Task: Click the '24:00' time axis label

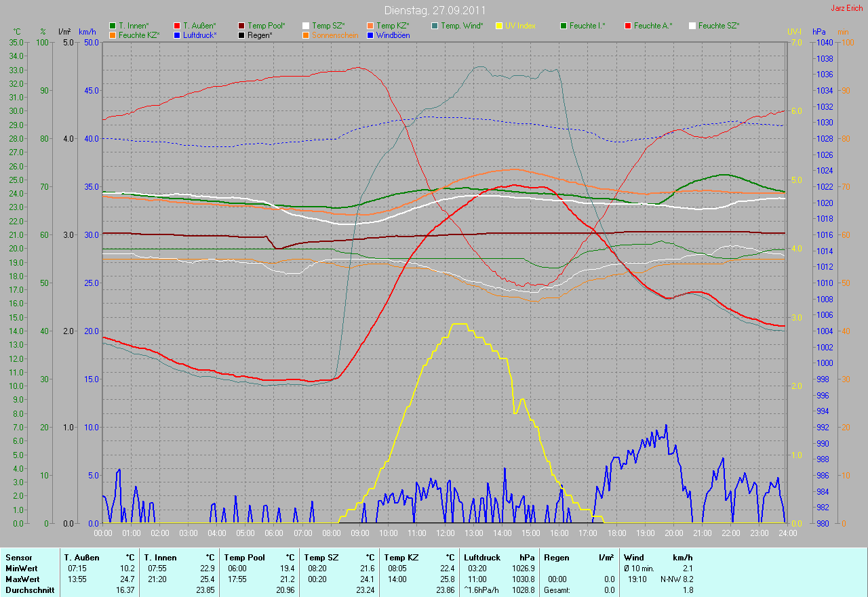Action: [x=787, y=533]
